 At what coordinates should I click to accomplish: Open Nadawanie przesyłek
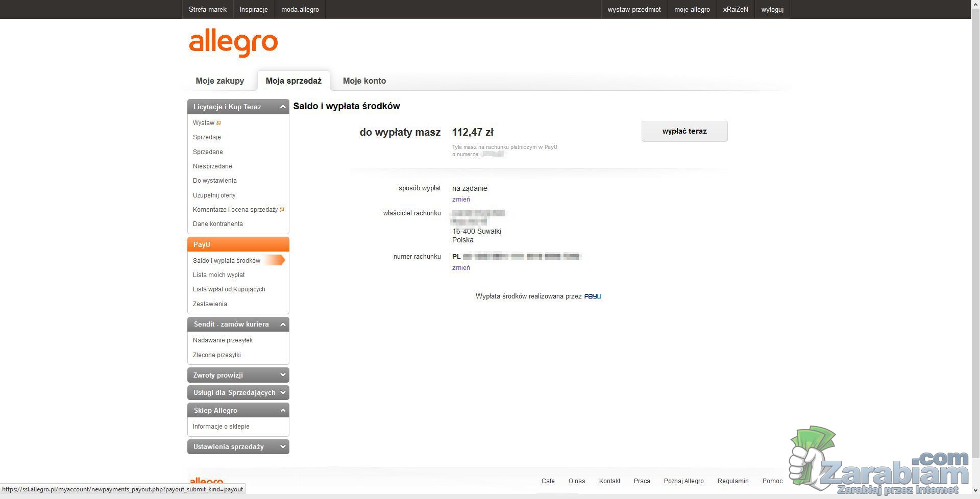(223, 340)
